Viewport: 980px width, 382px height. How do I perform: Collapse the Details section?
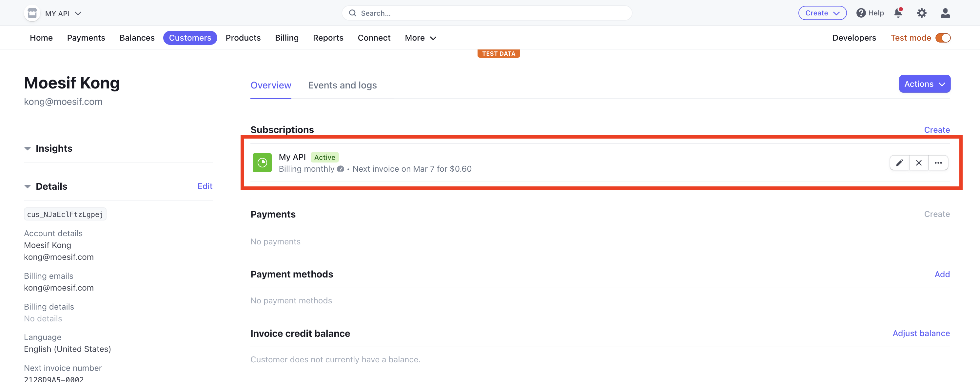[x=28, y=186]
